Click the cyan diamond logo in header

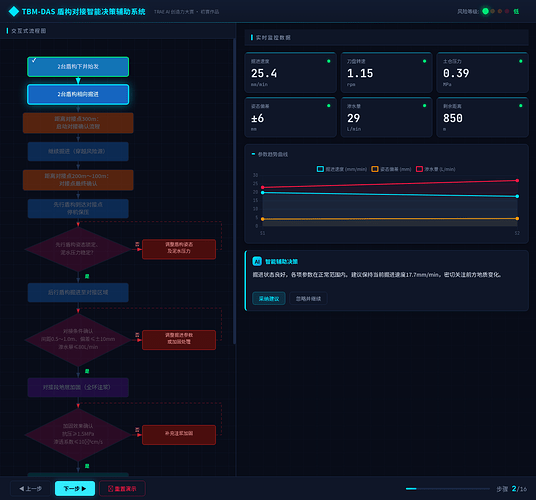[14, 11]
